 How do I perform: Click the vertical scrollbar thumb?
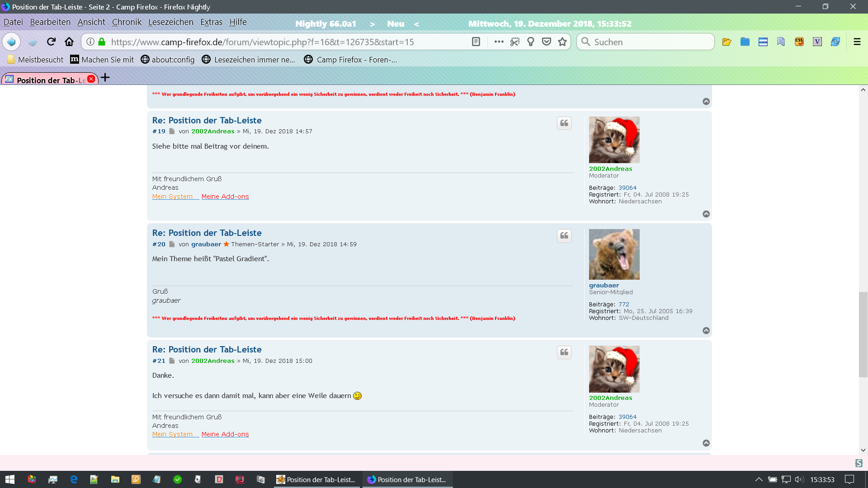coord(863,334)
